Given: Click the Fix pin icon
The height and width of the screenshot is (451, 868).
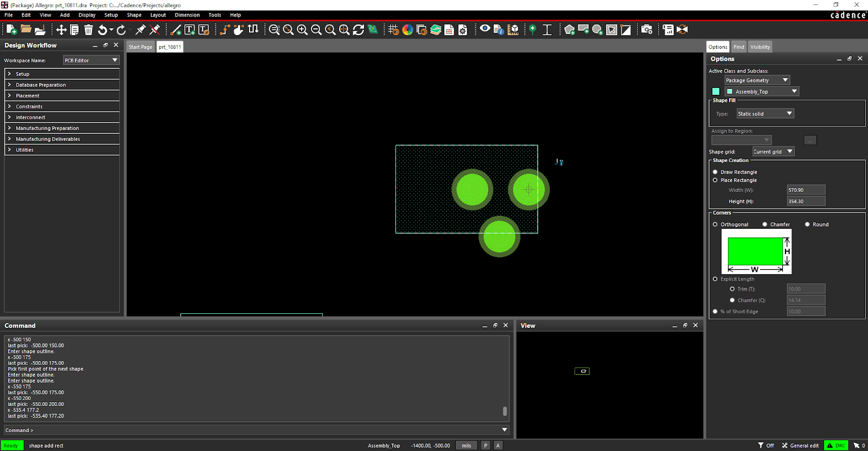Looking at the screenshot, I should click(x=141, y=30).
